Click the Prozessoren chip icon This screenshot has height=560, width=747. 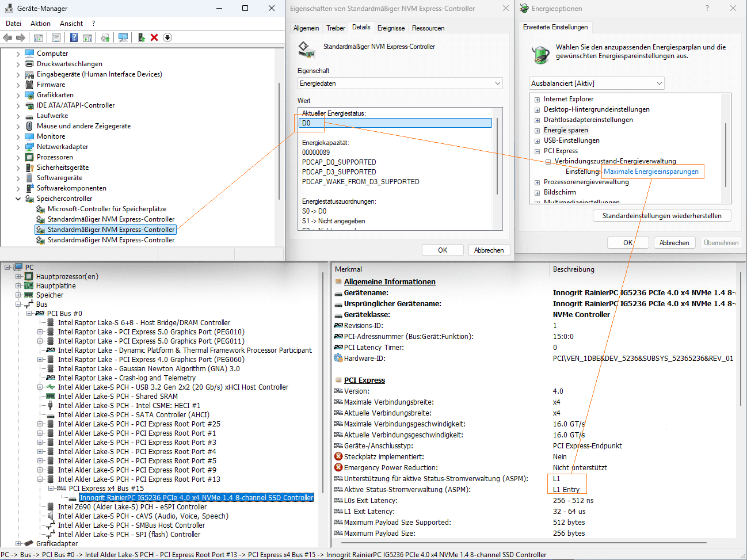pyautogui.click(x=29, y=157)
